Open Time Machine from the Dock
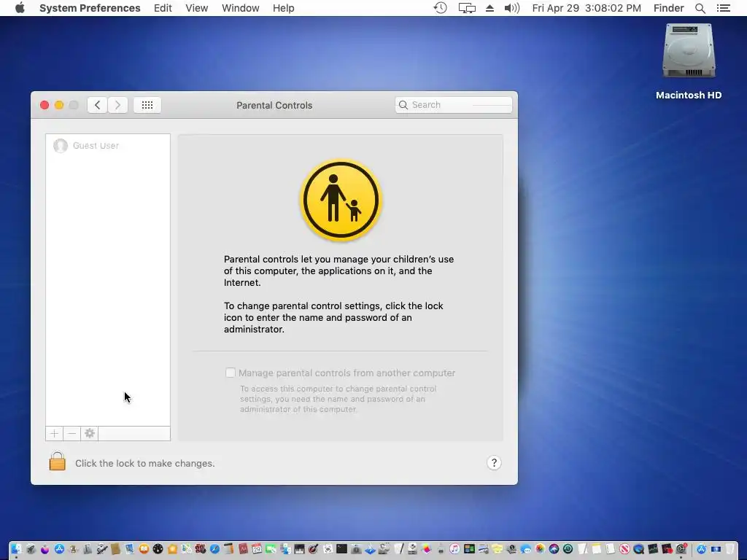 568,549
